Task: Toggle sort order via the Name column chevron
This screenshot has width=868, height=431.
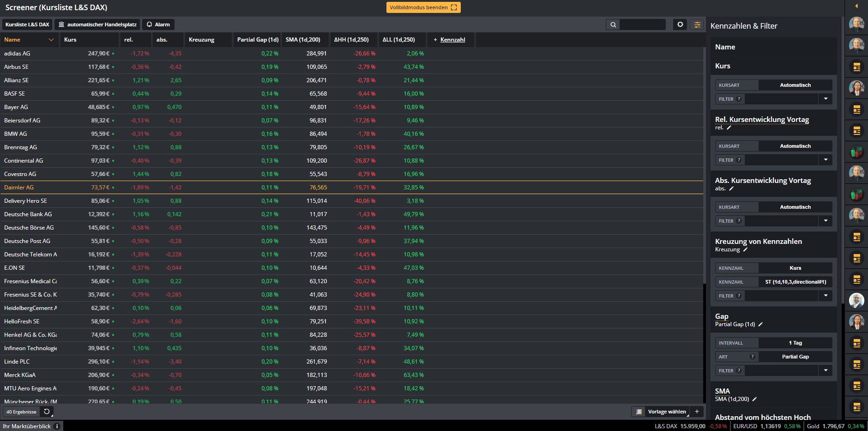Action: [x=51, y=40]
